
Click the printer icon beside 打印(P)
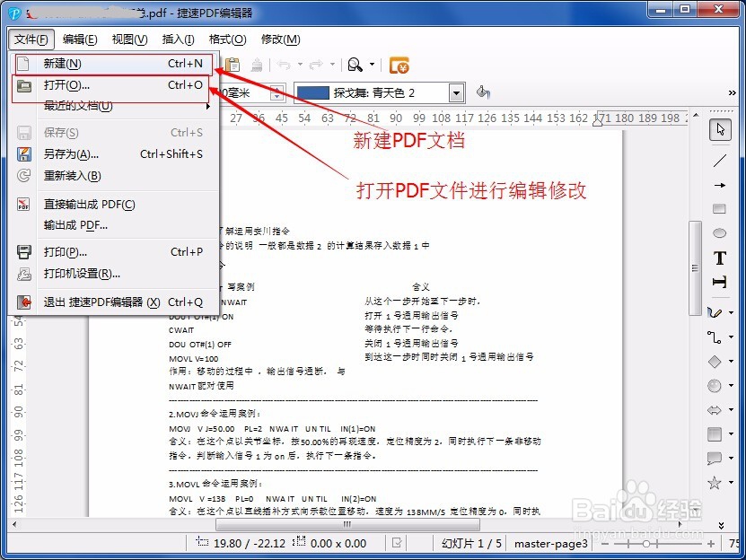23,252
